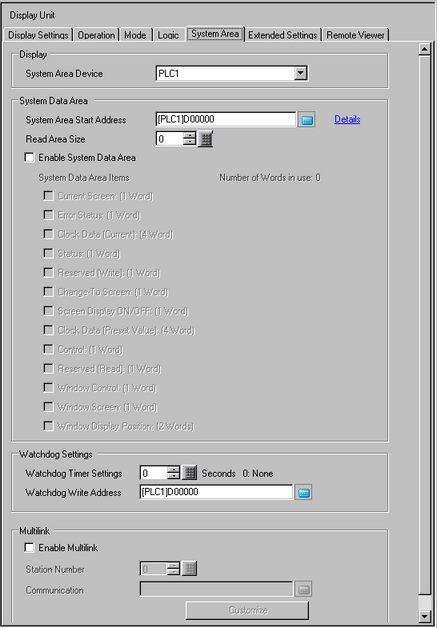Enable System Data Area checkbox

click(x=29, y=157)
